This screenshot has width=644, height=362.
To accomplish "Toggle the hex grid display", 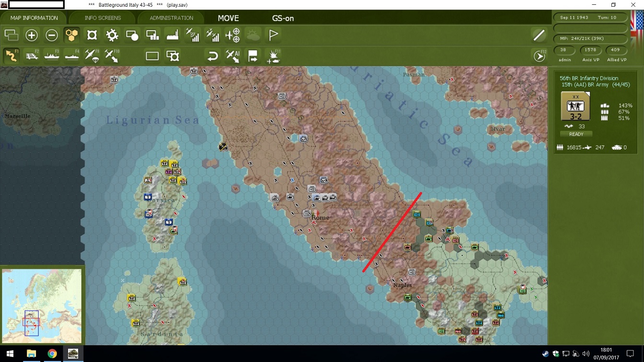I will point(71,35).
